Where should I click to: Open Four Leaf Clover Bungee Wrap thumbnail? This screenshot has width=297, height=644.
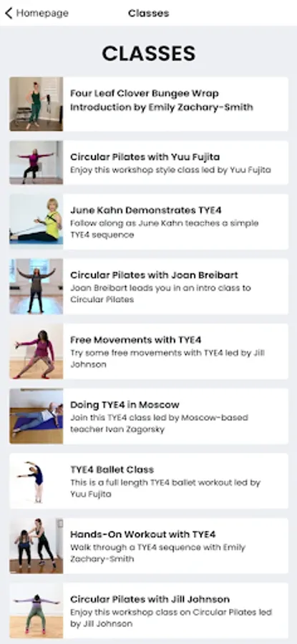click(x=36, y=104)
